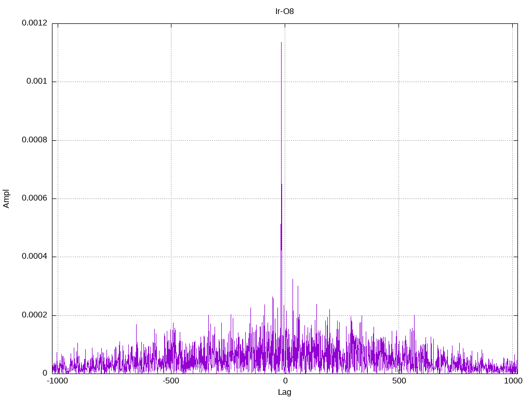Click the -500 x-axis tick label

click(x=170, y=381)
